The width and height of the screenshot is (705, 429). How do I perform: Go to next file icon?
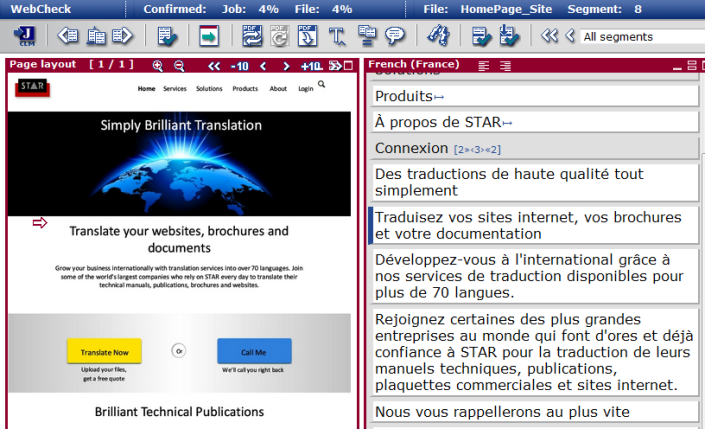pyautogui.click(x=123, y=36)
